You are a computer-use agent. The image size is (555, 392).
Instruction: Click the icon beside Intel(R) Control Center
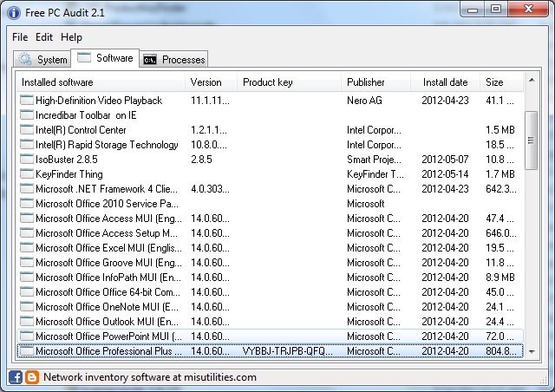(27, 130)
